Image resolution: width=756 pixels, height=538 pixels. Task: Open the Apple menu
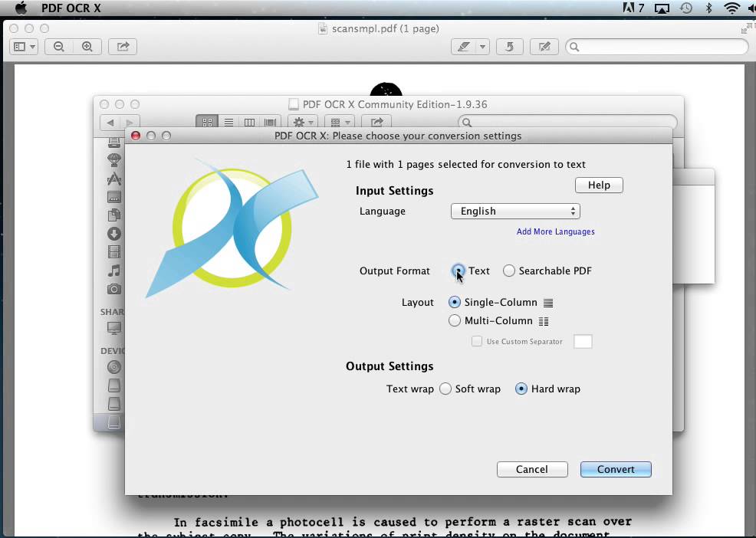(21, 8)
